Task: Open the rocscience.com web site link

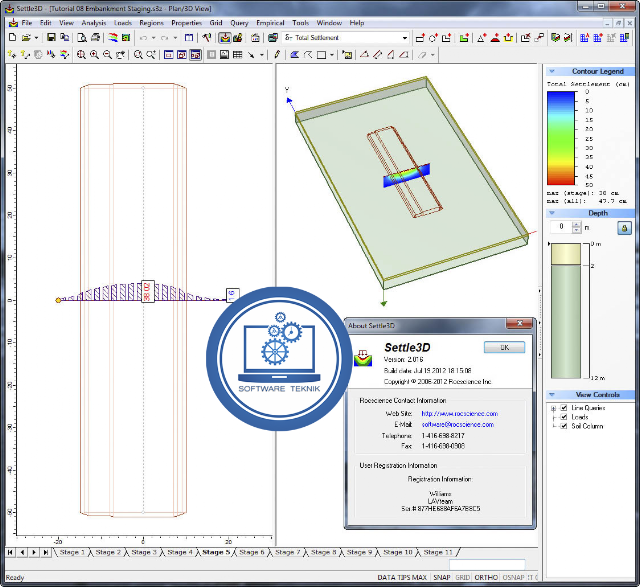Action: click(x=460, y=414)
